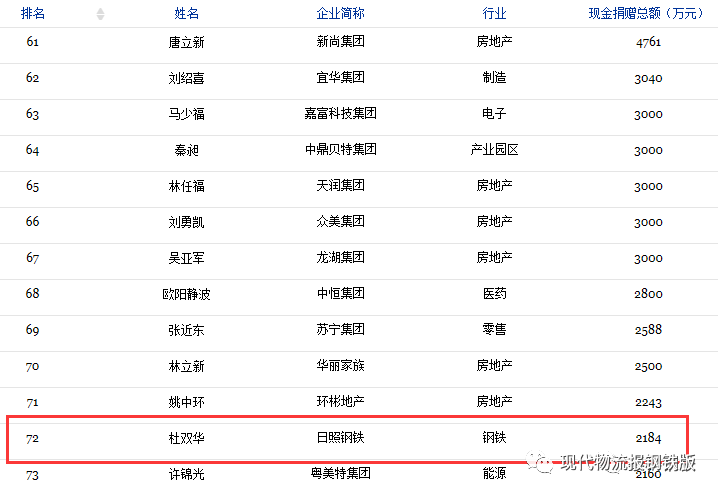
Task: Select the 行业 column header
Action: (494, 13)
